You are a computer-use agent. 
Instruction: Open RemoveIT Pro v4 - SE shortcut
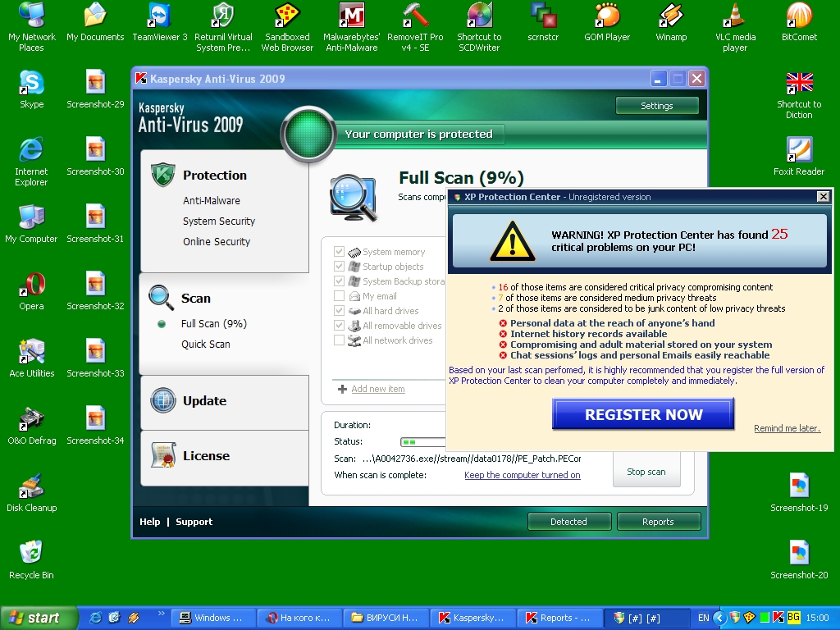click(x=415, y=26)
